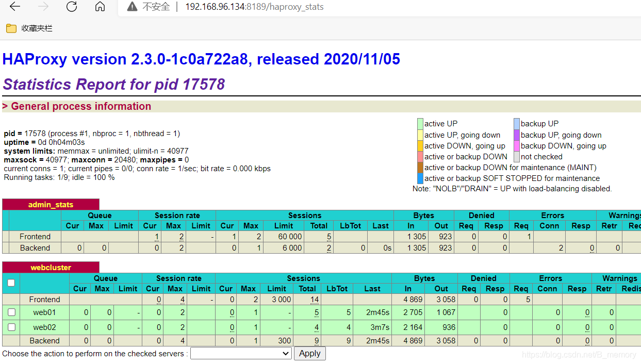Tick the select-all checkbox in webcluster header

pyautogui.click(x=11, y=283)
